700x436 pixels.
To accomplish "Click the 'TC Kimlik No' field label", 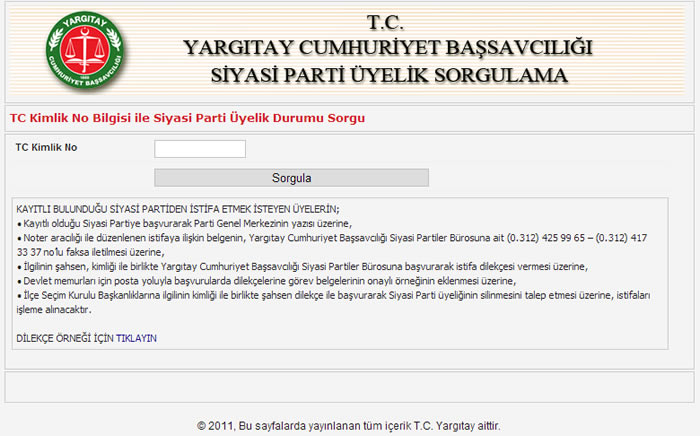I will [x=46, y=147].
